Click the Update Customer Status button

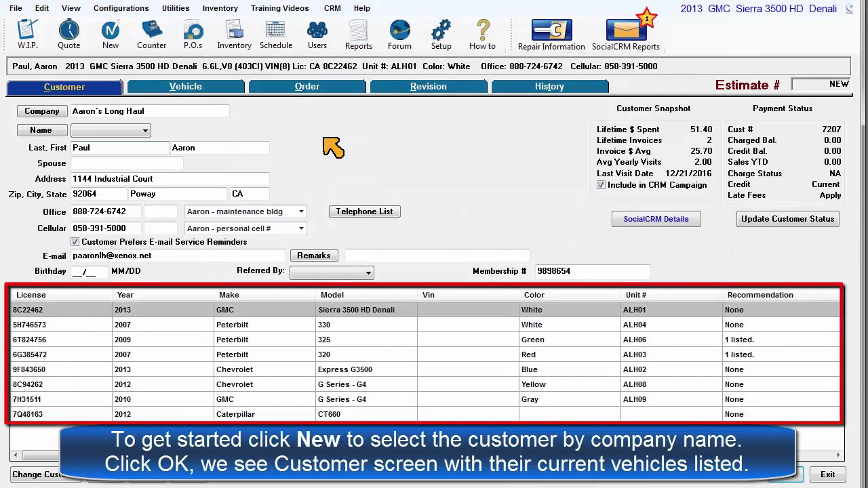(x=787, y=219)
